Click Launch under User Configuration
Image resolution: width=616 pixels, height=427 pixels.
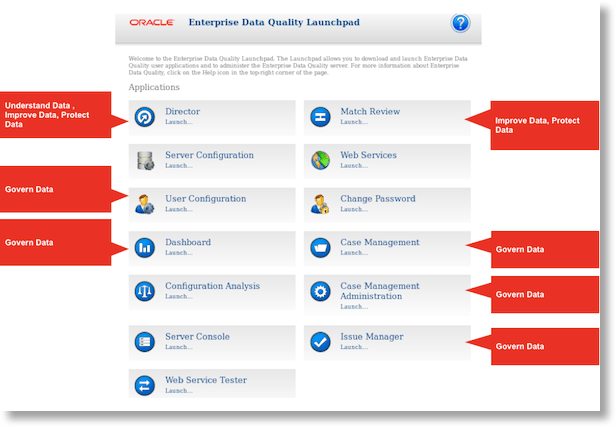179,209
